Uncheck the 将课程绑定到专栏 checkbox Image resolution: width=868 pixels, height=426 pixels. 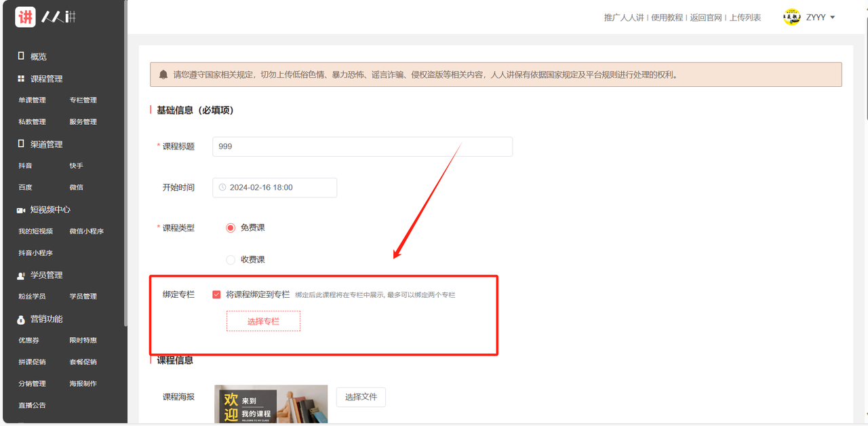click(216, 294)
